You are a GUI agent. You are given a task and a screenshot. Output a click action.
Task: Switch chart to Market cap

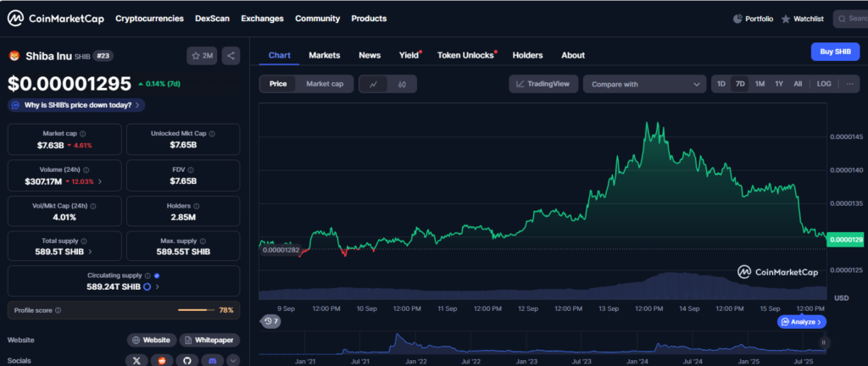tap(325, 84)
